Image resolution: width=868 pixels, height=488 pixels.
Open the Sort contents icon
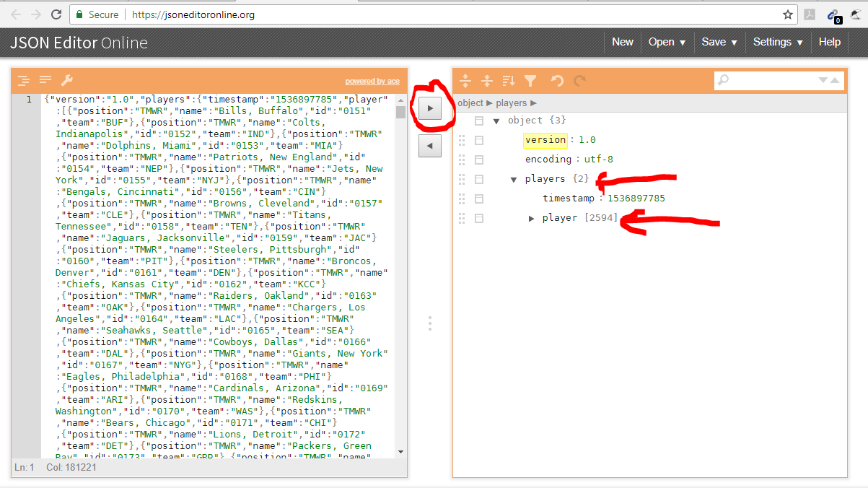(x=508, y=80)
